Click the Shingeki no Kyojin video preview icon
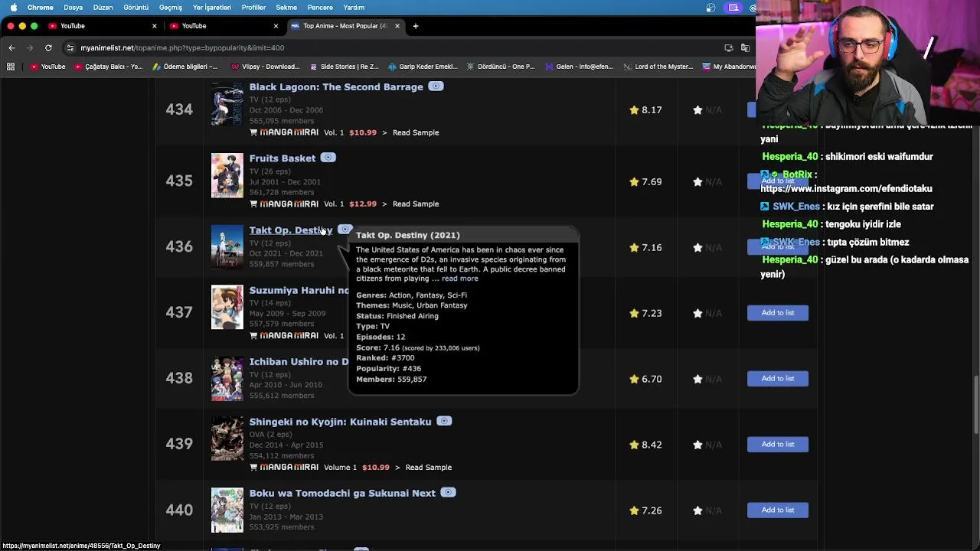The width and height of the screenshot is (980, 551). coord(444,421)
